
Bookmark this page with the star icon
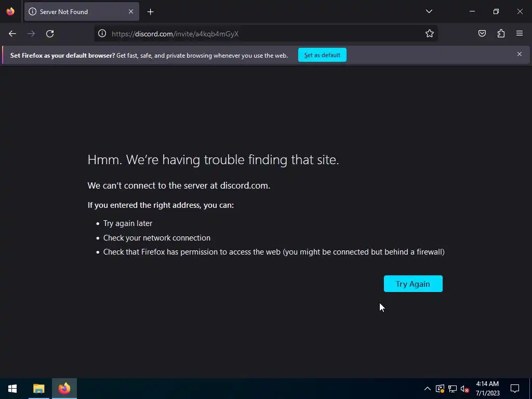click(430, 34)
